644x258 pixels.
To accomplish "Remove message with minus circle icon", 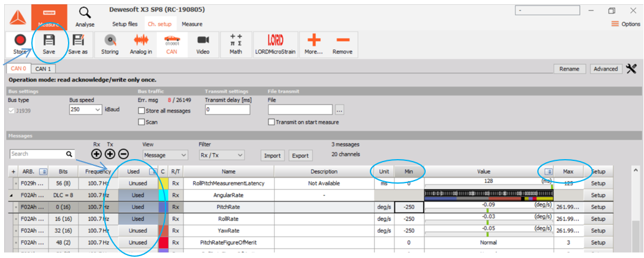I will tap(123, 154).
